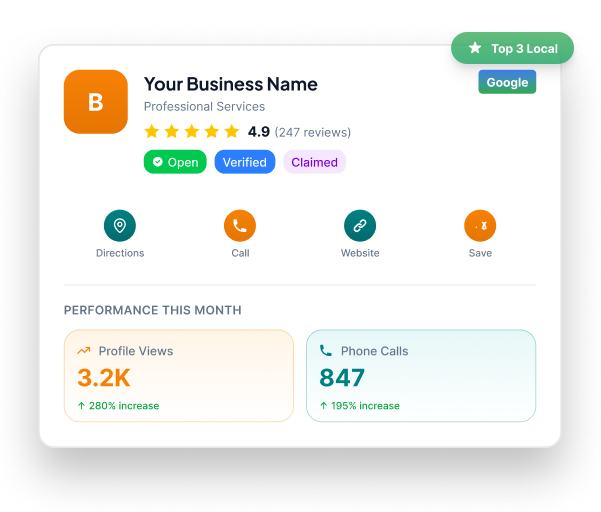Screen dimensions: 601x512
Task: Open the (247 reviews) link
Action: [313, 132]
